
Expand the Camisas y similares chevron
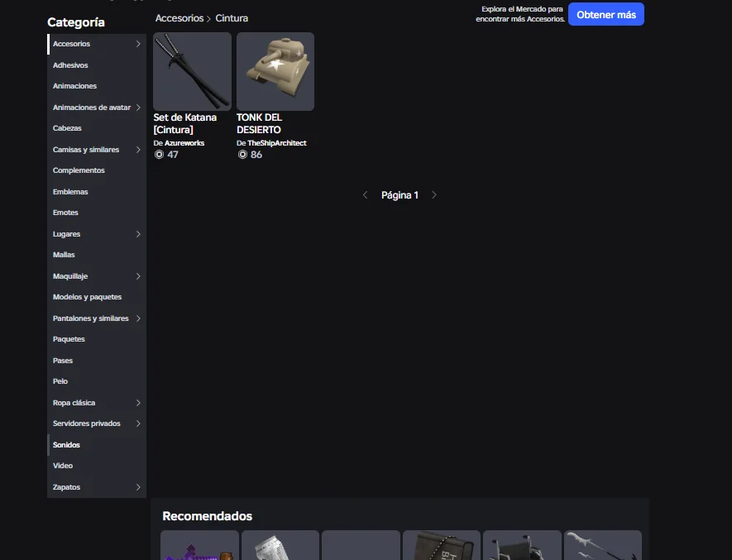coord(138,150)
